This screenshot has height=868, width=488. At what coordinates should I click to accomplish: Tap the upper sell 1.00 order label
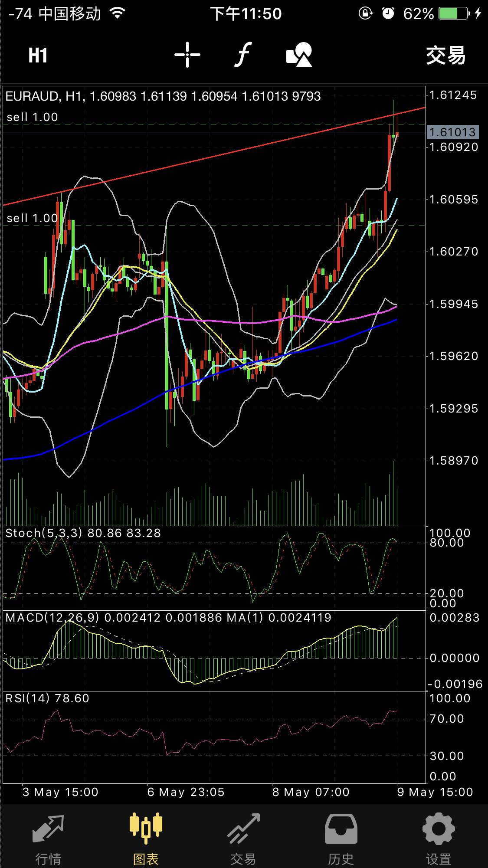click(x=32, y=117)
